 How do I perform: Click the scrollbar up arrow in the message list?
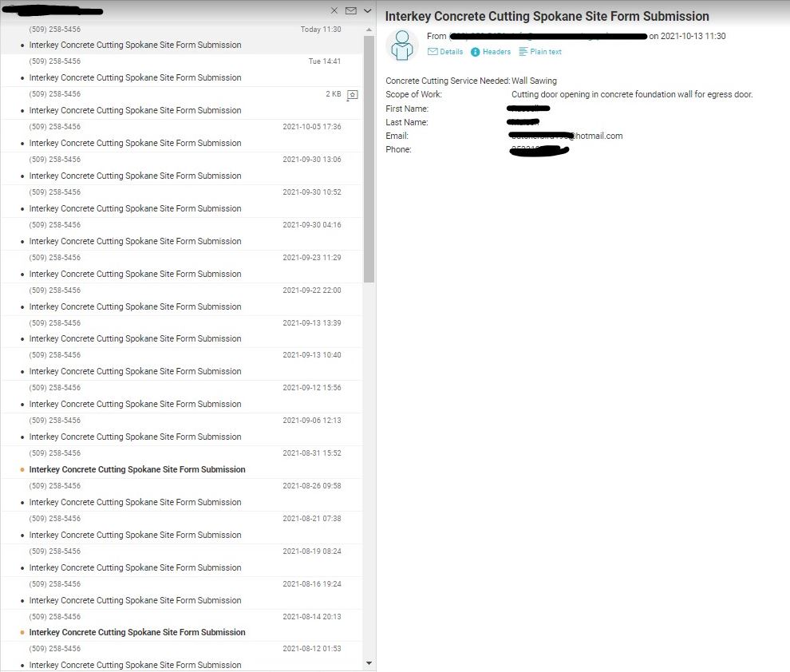(369, 30)
